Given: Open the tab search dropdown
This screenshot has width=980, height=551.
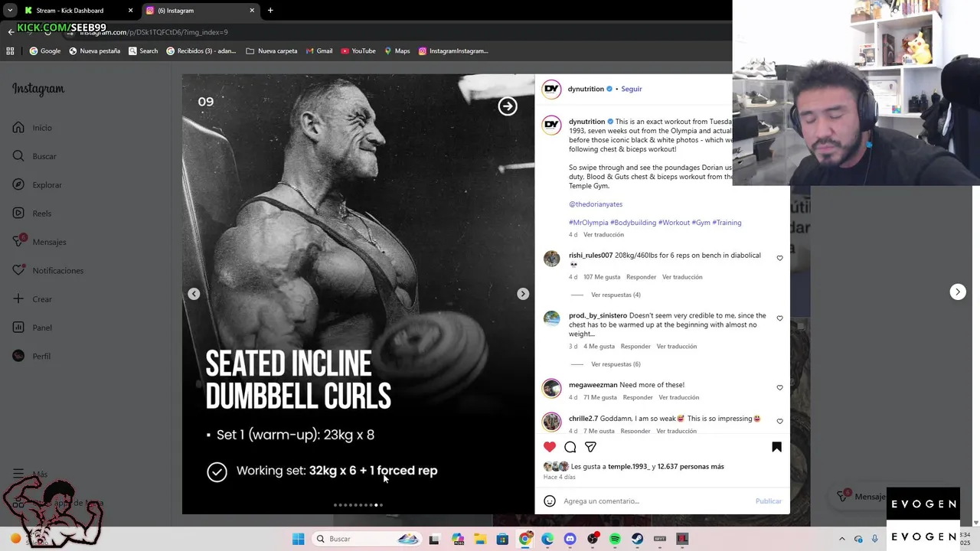Looking at the screenshot, I should (10, 11).
